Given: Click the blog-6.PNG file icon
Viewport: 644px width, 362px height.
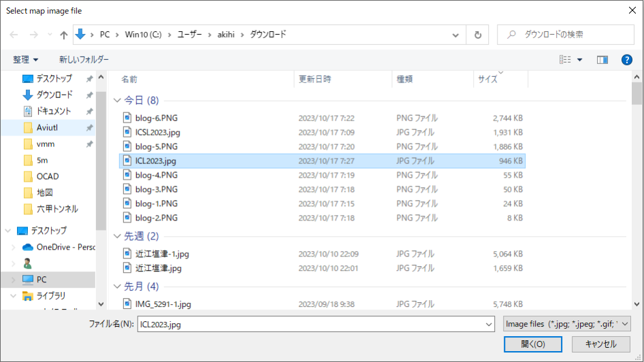Looking at the screenshot, I should [127, 118].
